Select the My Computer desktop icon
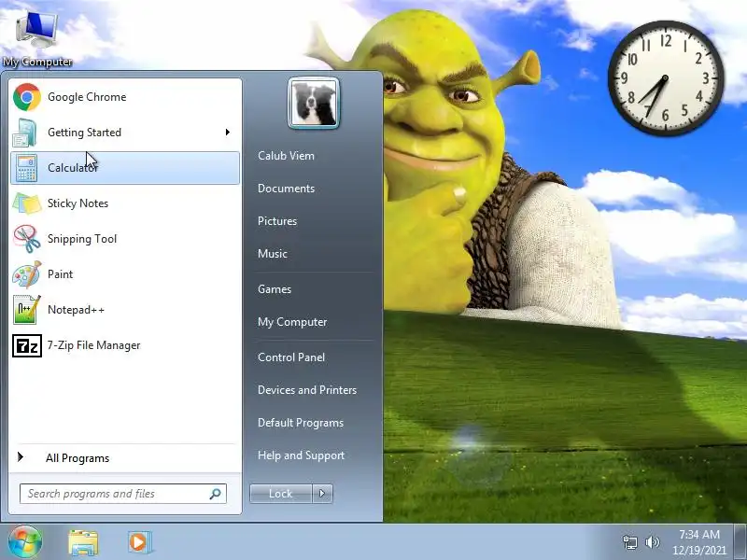The width and height of the screenshot is (747, 560). [x=37, y=38]
